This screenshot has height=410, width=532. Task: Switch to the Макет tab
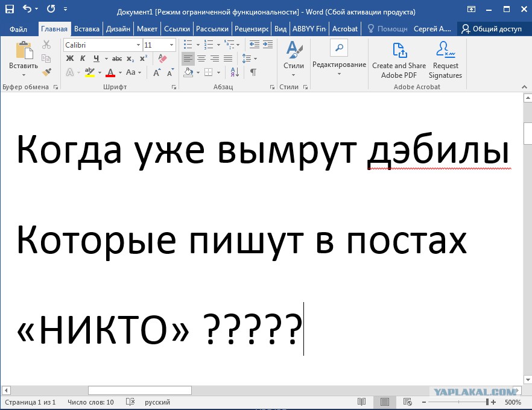coord(147,29)
